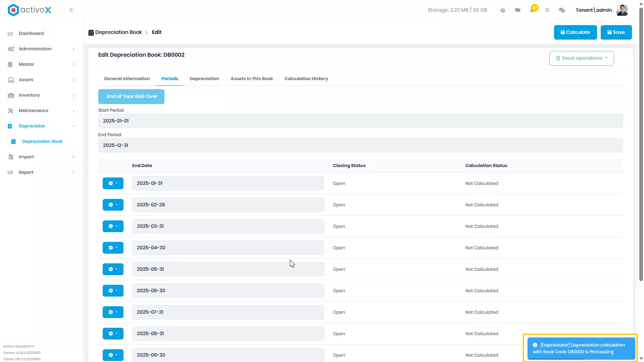
Task: Click the Storage usage text in header
Action: (x=457, y=10)
